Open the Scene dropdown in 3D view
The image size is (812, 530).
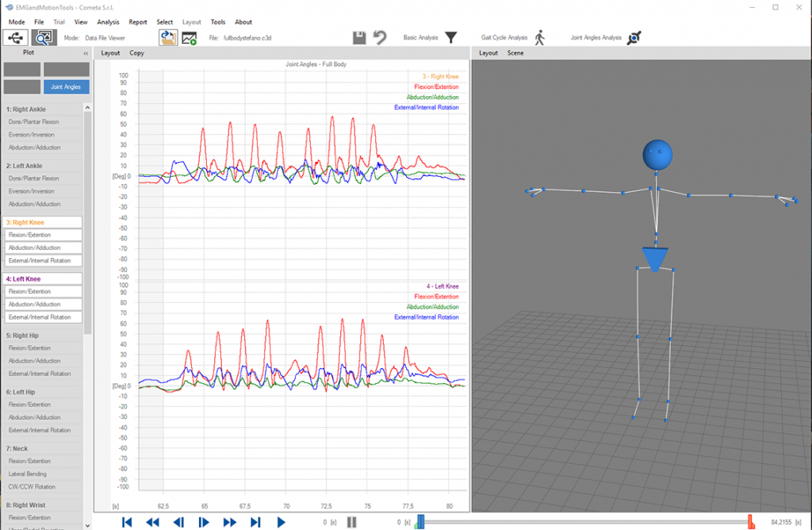point(515,53)
